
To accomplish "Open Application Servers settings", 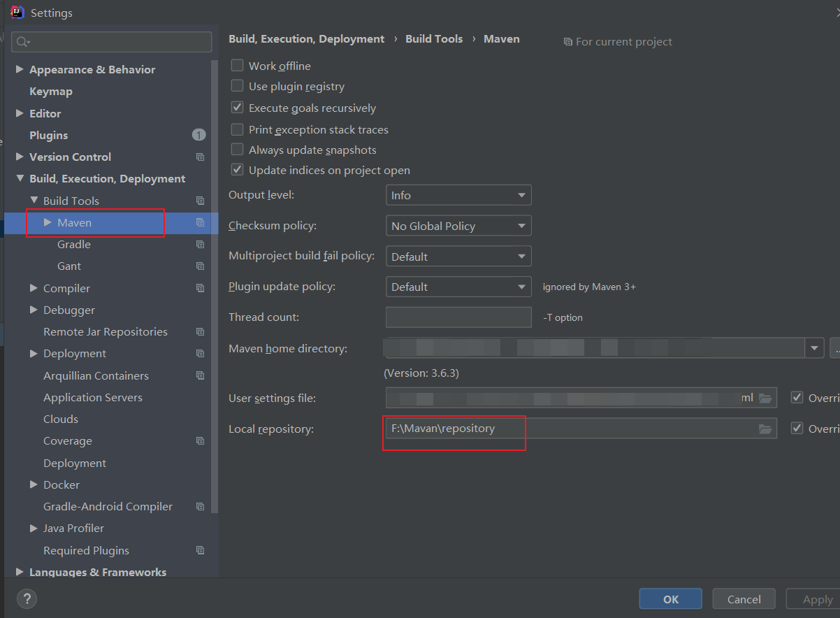I will click(x=93, y=398).
